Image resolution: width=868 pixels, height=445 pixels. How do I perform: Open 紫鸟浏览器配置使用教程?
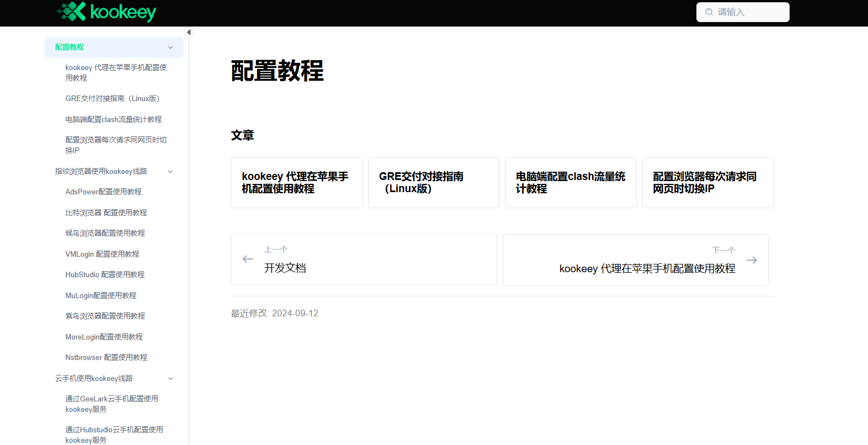point(105,316)
